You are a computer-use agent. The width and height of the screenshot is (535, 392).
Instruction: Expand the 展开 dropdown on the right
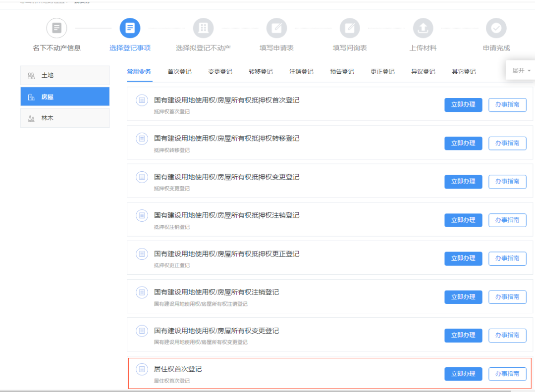coord(520,70)
